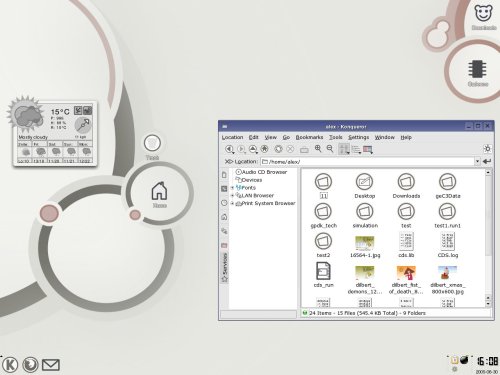
Task: Open the icon view mode toolbar button
Action: 344,149
